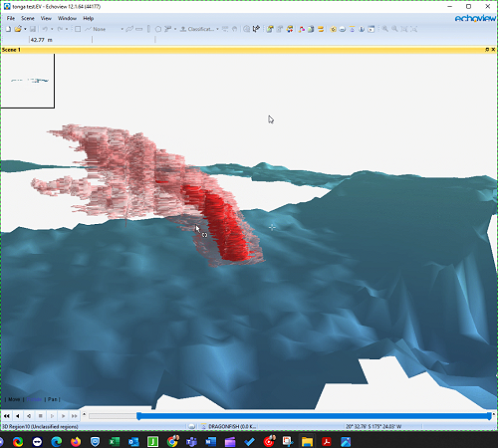This screenshot has height=448, width=498.
Task: Click the small window icon in toolbar
Action: 372,29
